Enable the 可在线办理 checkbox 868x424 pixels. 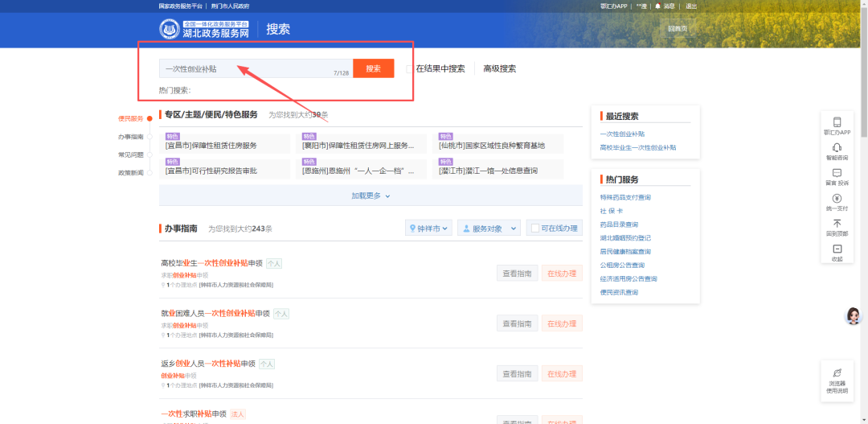pos(535,228)
